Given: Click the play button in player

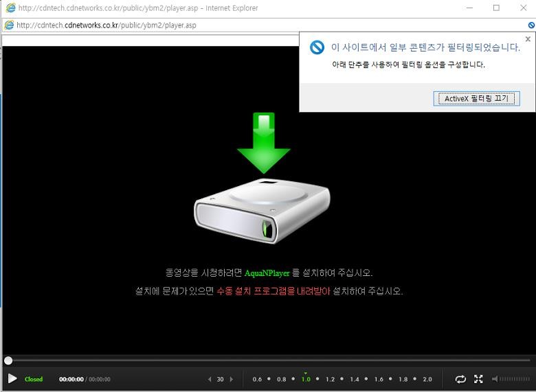Looking at the screenshot, I should point(12,379).
